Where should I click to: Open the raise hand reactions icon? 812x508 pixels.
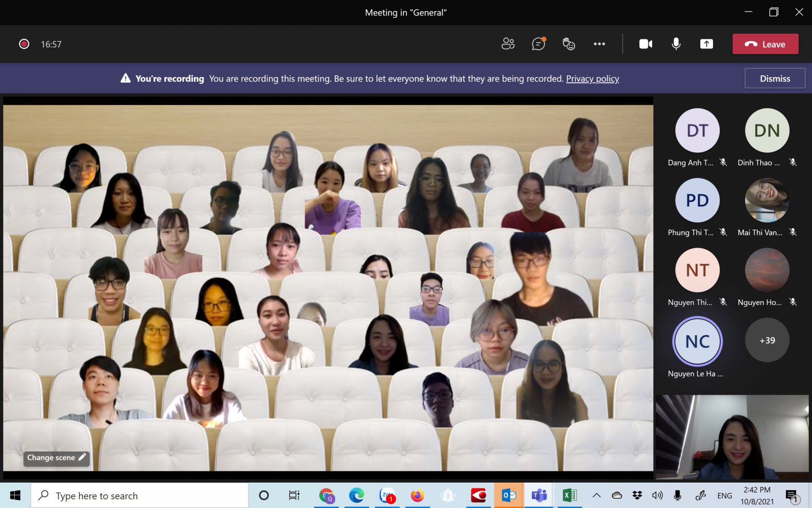pos(568,44)
